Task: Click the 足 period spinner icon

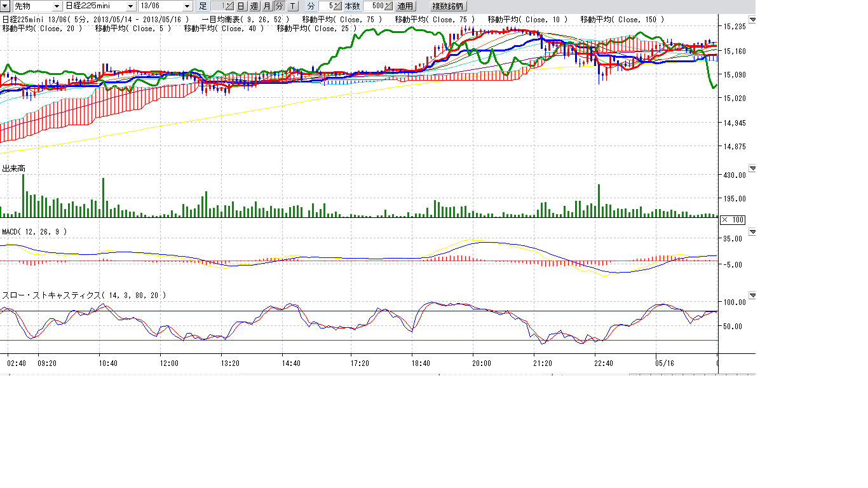Action: coord(229,6)
